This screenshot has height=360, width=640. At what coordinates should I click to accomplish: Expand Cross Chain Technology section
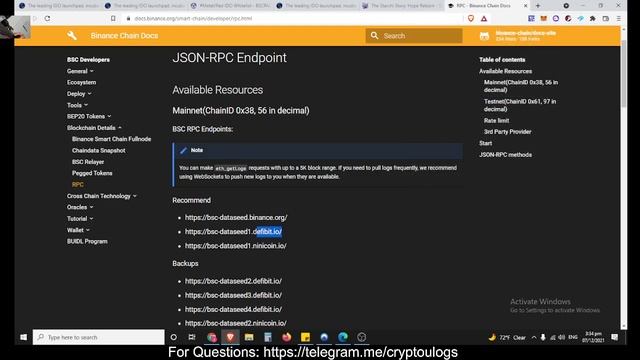click(x=102, y=196)
